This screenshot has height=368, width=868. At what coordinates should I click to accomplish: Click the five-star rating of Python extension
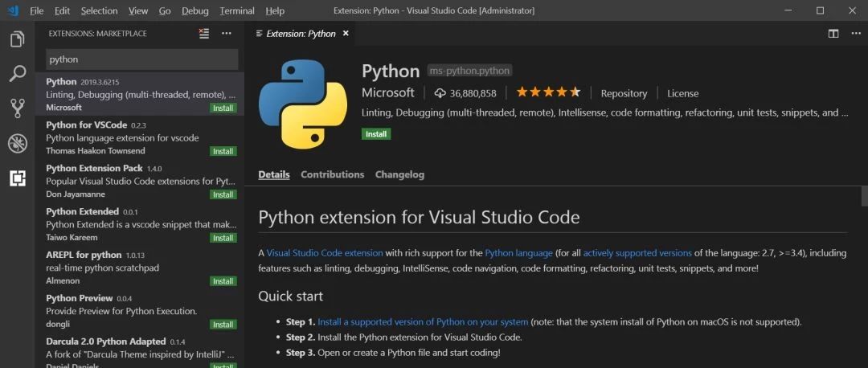click(x=548, y=92)
